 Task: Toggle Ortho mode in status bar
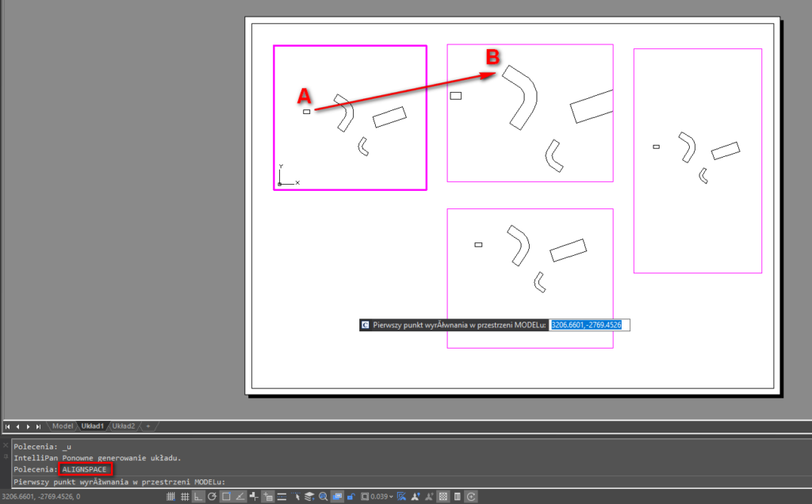coord(199,497)
